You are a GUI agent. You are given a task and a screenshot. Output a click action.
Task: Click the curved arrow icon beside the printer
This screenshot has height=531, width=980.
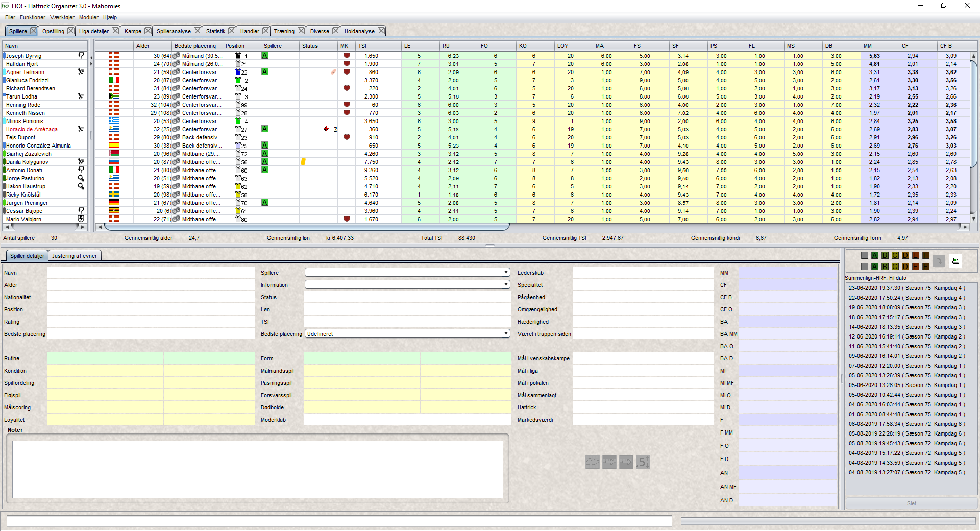tap(939, 261)
